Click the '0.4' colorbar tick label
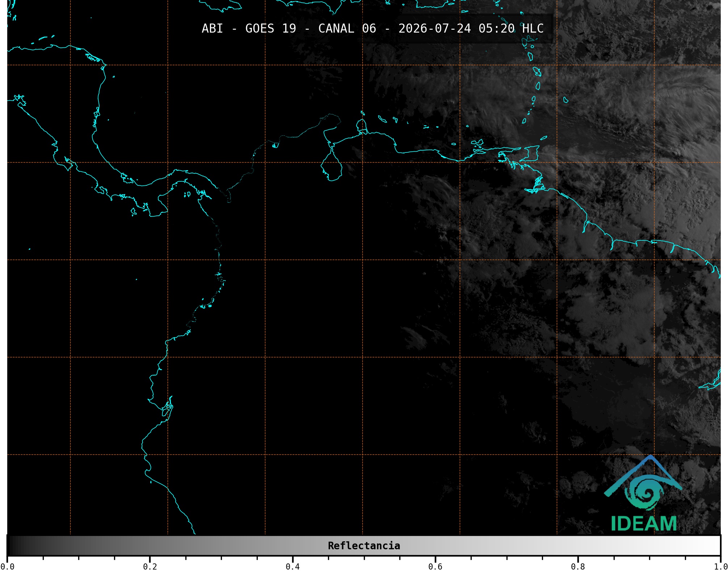 [x=293, y=567]
